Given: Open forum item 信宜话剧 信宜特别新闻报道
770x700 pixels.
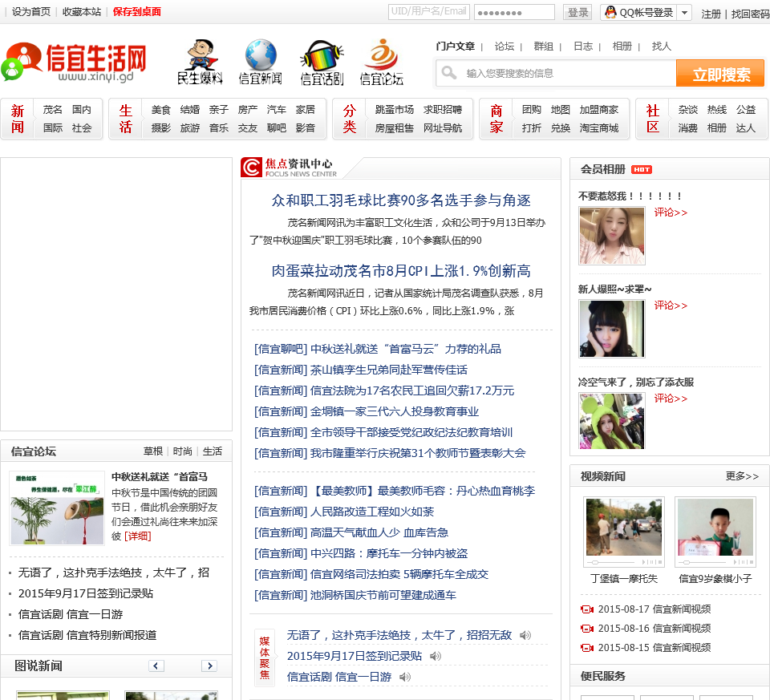Looking at the screenshot, I should pos(87,635).
